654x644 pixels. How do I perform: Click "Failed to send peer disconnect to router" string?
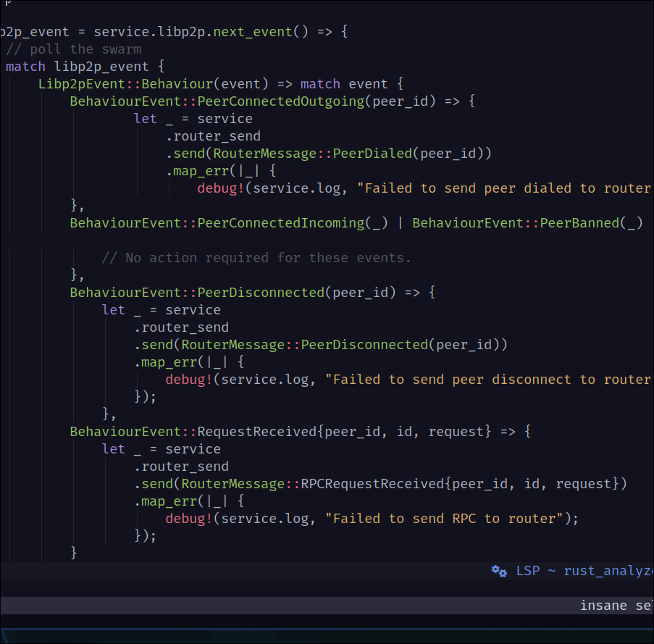point(490,380)
